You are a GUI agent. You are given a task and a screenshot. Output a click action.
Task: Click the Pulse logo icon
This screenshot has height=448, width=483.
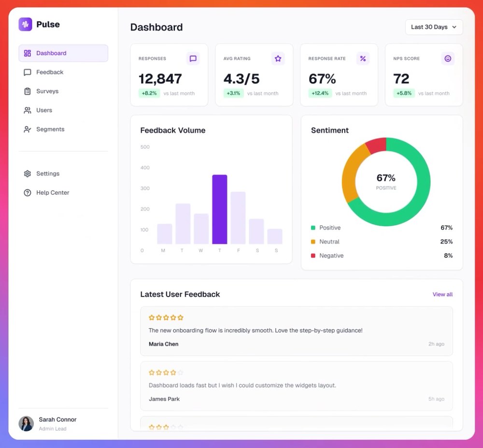(25, 24)
